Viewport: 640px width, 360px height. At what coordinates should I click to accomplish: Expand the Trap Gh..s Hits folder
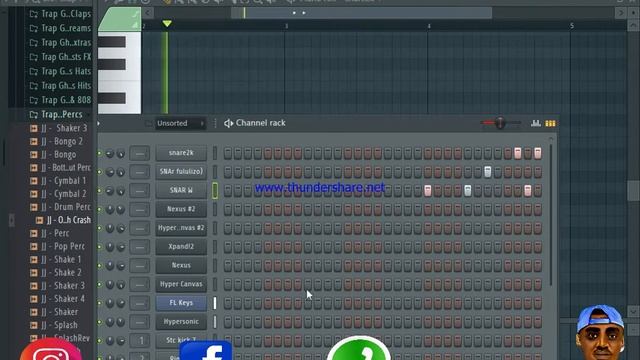click(60, 85)
